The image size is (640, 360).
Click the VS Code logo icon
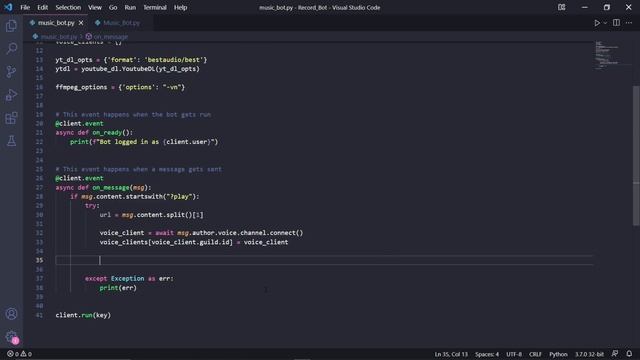[x=8, y=7]
